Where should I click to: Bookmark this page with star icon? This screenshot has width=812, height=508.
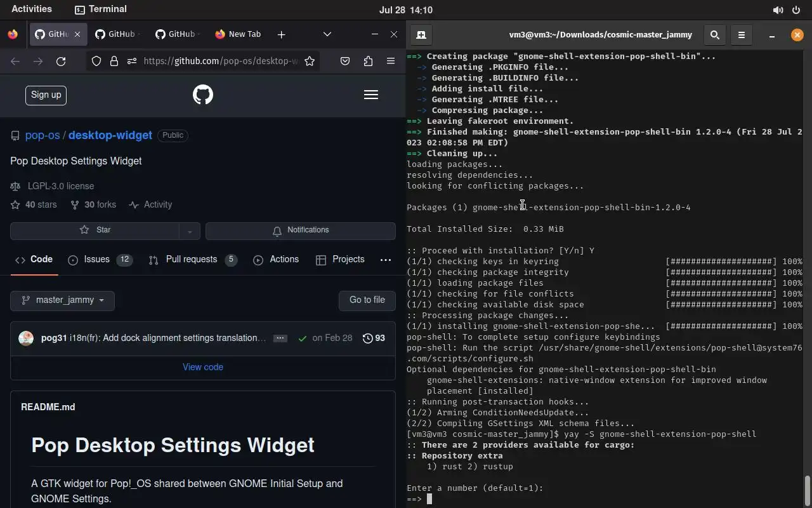click(310, 61)
